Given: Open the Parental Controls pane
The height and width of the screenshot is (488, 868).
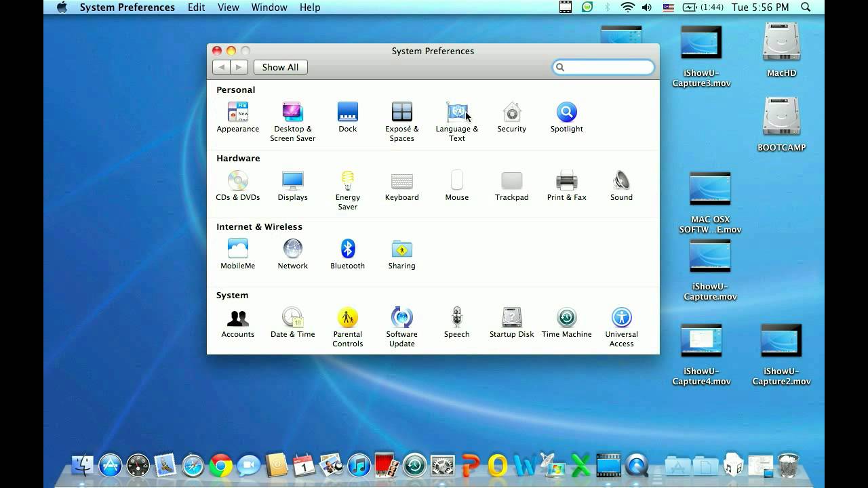Looking at the screenshot, I should pos(347,327).
